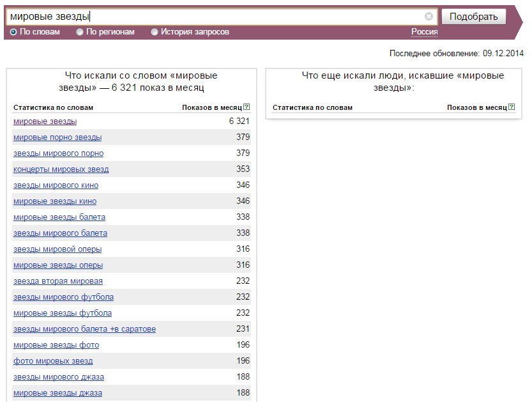The height and width of the screenshot is (402, 532).
Task: Select the По словам radio button
Action: (13, 32)
